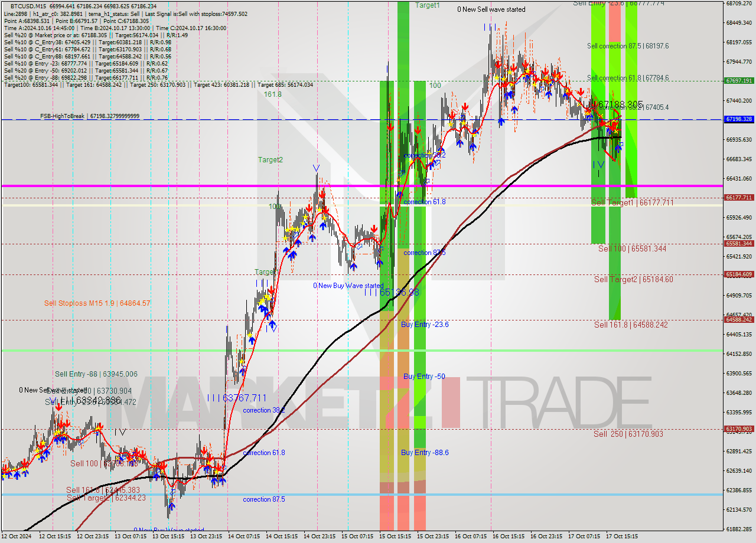Select the I I I | 63767.711 wave label

(237, 398)
